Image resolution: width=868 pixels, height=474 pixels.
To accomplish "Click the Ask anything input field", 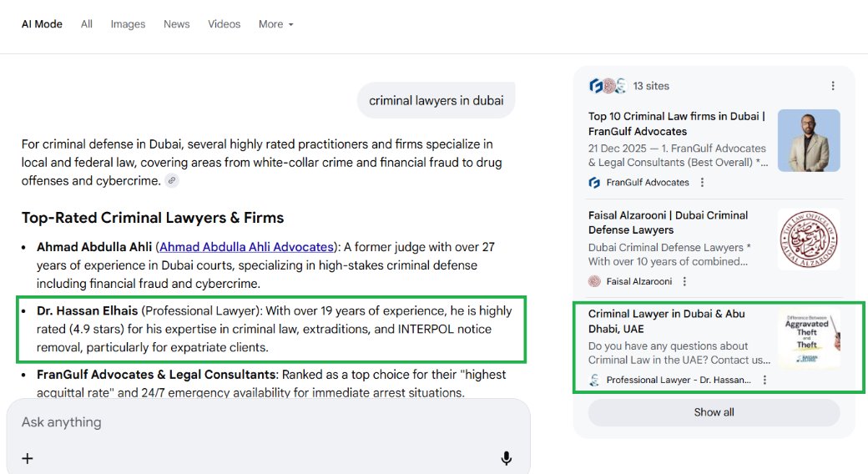I will [x=268, y=422].
